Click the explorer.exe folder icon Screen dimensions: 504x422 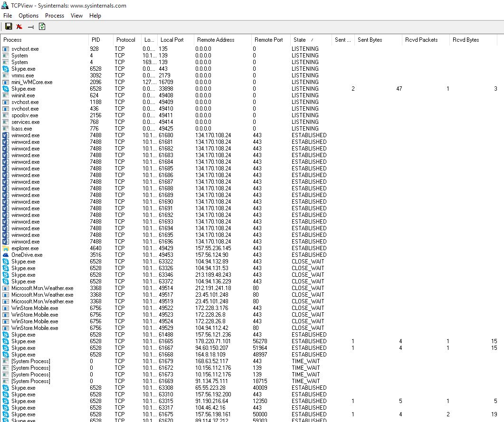click(6, 248)
